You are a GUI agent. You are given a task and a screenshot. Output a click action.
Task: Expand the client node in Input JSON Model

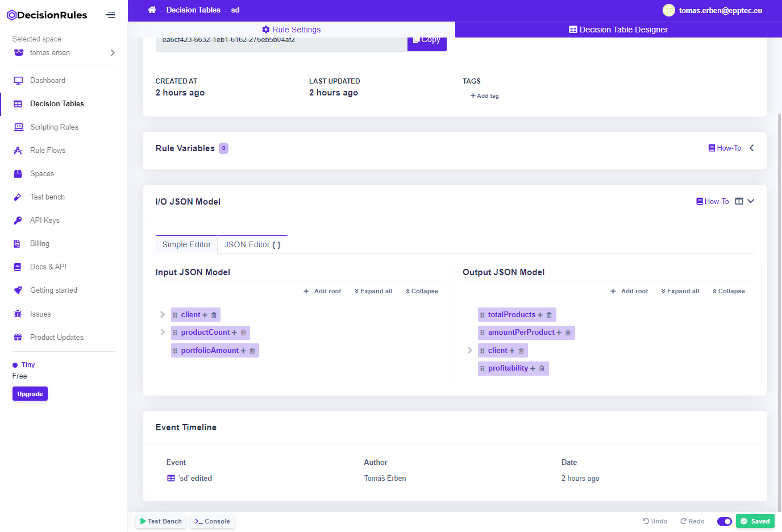point(163,314)
